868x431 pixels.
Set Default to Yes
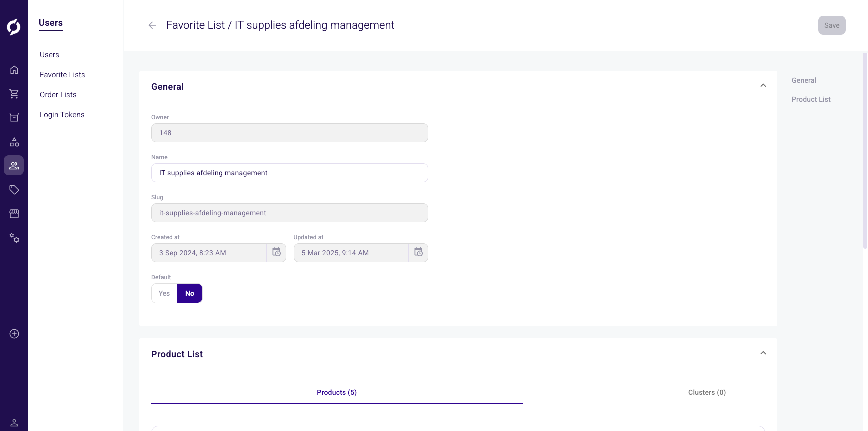[x=164, y=293]
